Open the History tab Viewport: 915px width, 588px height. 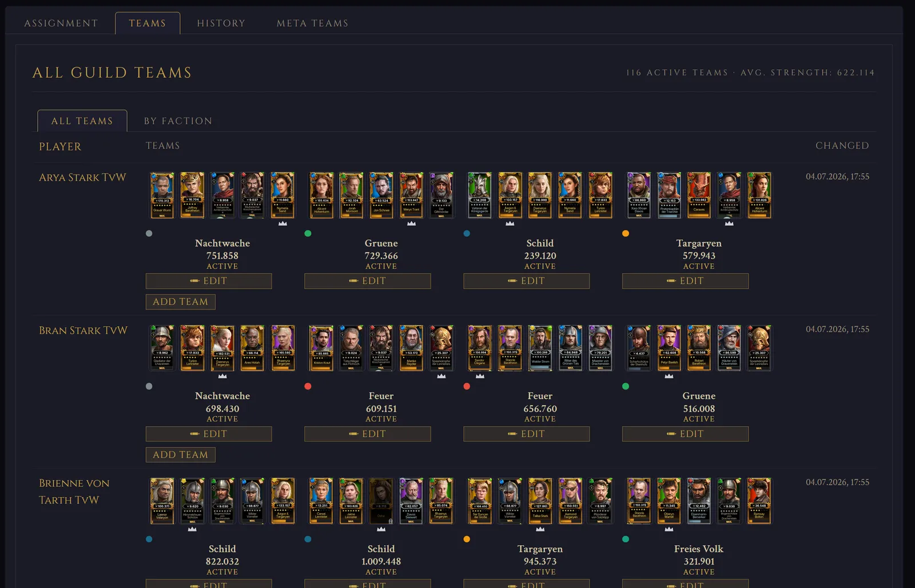click(x=221, y=23)
